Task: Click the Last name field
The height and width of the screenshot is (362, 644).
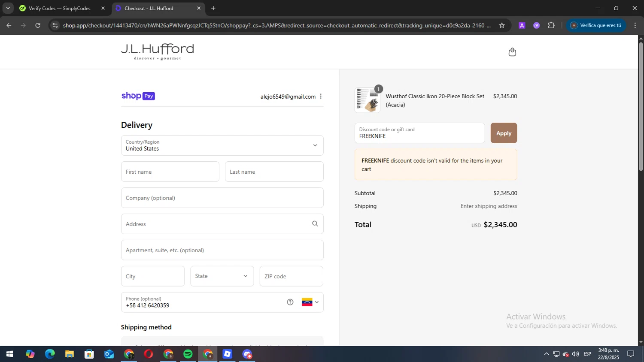Action: 274,172
